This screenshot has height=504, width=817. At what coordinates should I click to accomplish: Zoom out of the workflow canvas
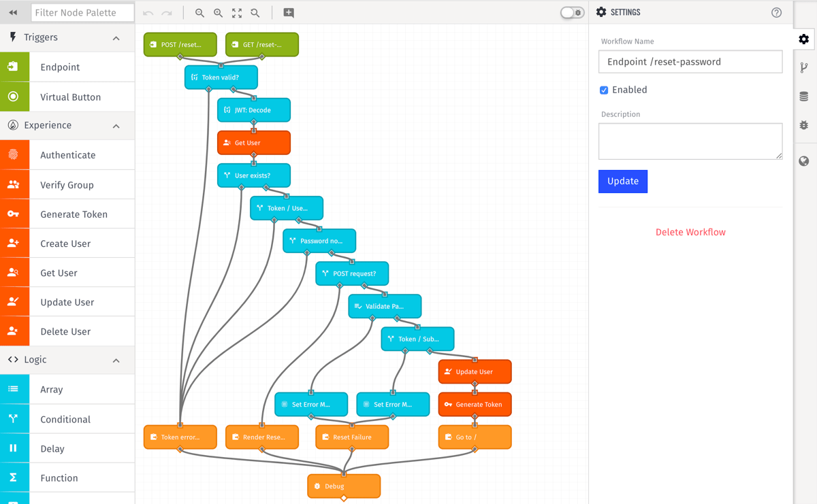pyautogui.click(x=199, y=13)
